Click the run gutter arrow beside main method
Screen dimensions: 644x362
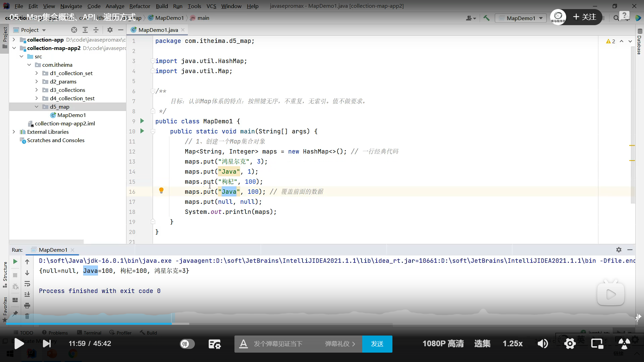click(x=142, y=131)
